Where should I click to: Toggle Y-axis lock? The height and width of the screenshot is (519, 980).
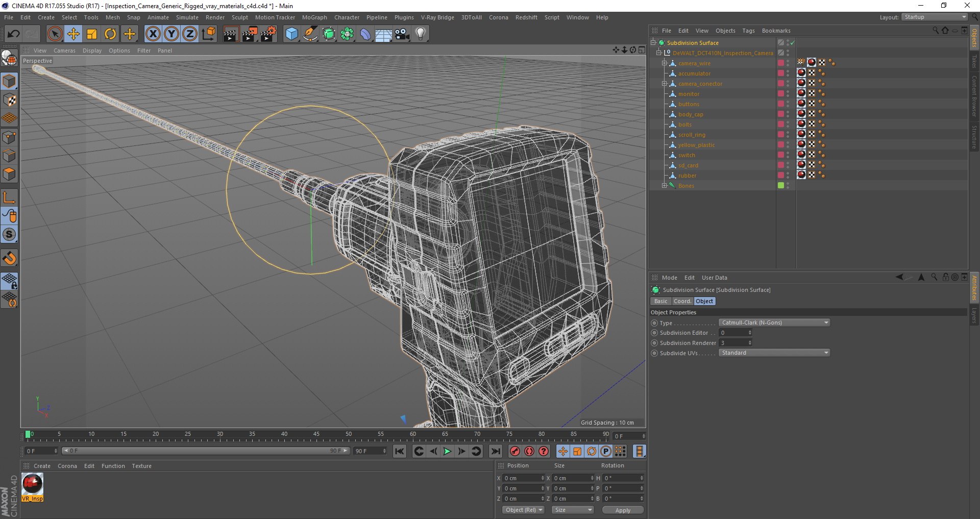click(x=171, y=34)
